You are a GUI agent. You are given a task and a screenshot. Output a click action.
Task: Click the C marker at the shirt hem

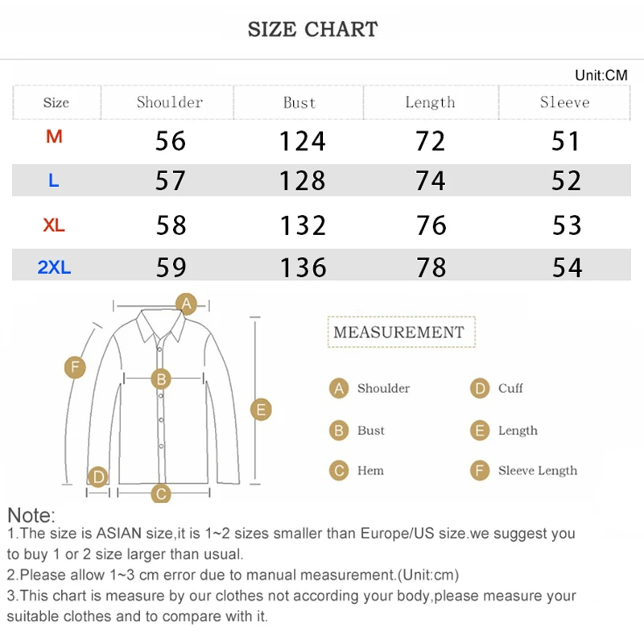[x=161, y=493]
